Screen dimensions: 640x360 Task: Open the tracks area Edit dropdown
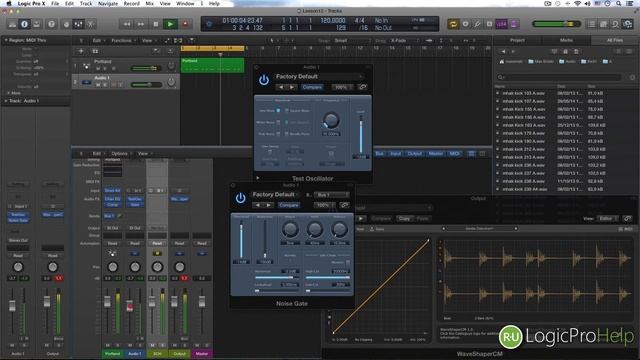[98, 40]
